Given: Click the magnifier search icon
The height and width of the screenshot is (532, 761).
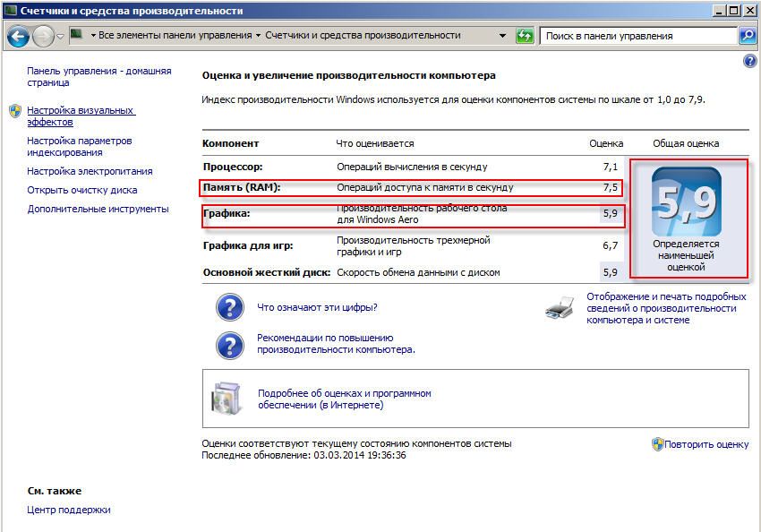Looking at the screenshot, I should [748, 36].
